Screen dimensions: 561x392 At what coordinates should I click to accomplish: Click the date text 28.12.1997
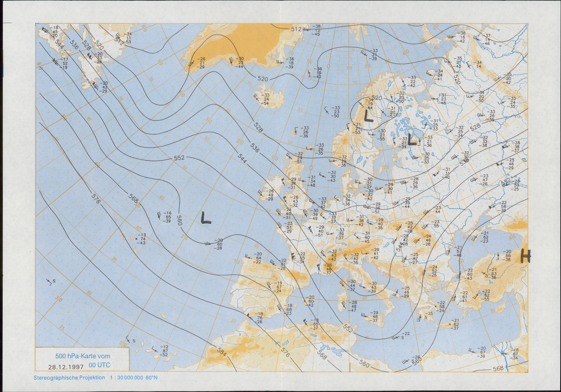coord(66,367)
